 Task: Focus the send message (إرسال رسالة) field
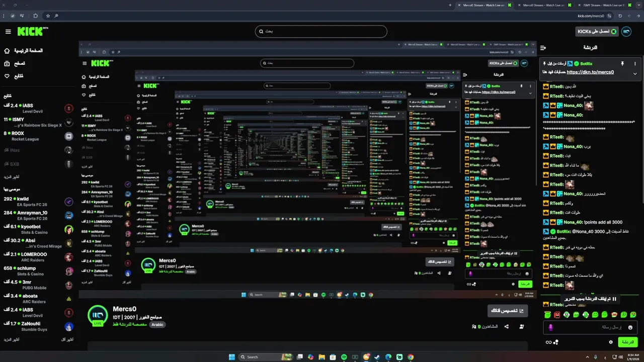pyautogui.click(x=591, y=327)
